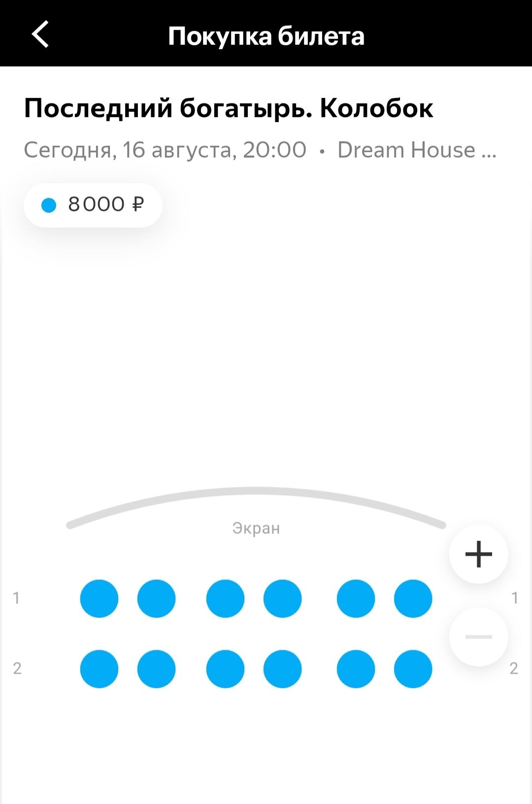The image size is (532, 804).
Task: Tap the 8000 ₽ price category chip
Action: pyautogui.click(x=93, y=205)
